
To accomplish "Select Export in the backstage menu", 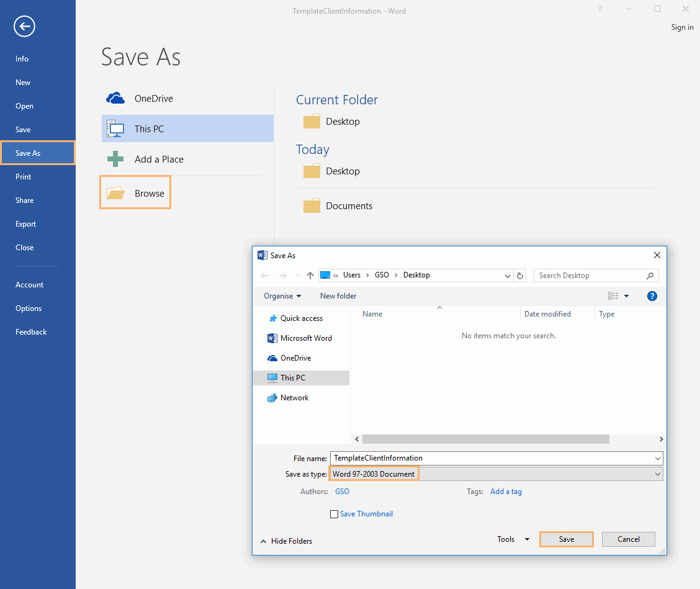I will [x=26, y=224].
